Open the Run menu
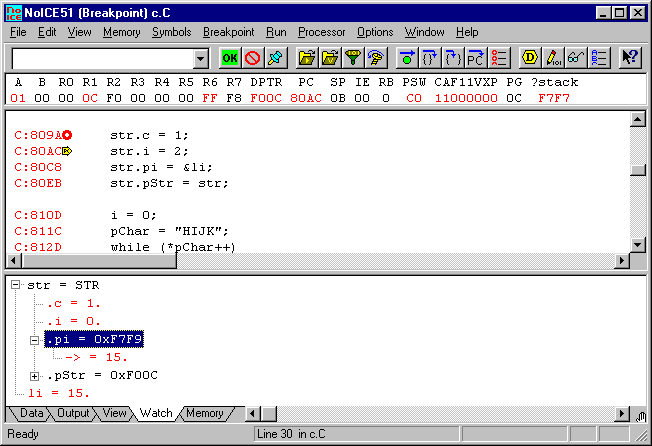Image resolution: width=652 pixels, height=446 pixels. (276, 32)
